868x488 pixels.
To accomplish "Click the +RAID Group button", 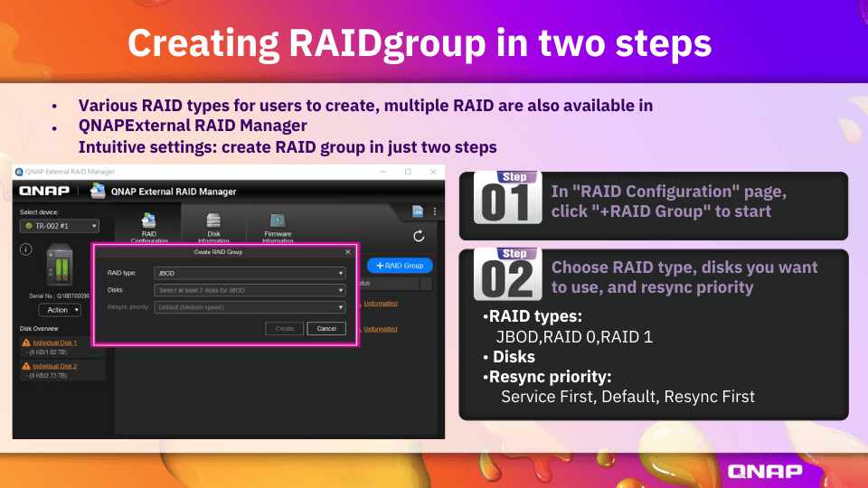I will 400,266.
